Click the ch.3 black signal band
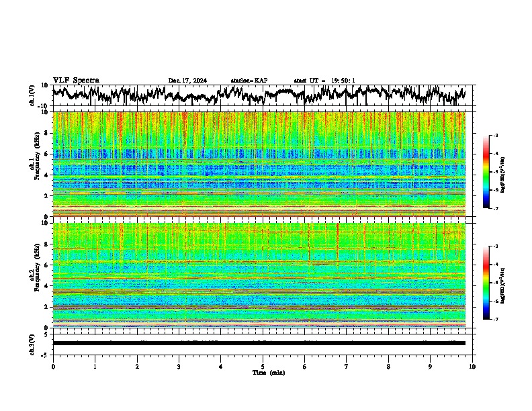 [x=259, y=343]
